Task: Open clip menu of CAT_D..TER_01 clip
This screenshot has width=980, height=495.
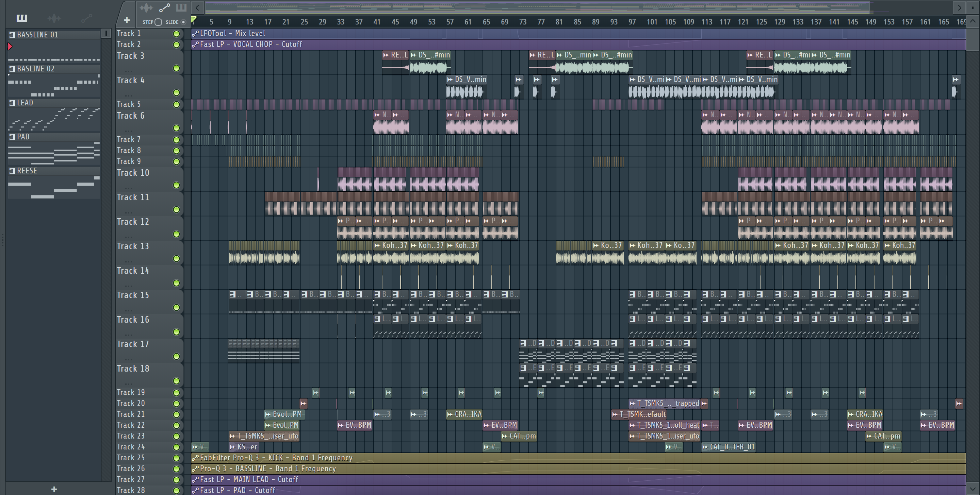Action: click(x=705, y=447)
